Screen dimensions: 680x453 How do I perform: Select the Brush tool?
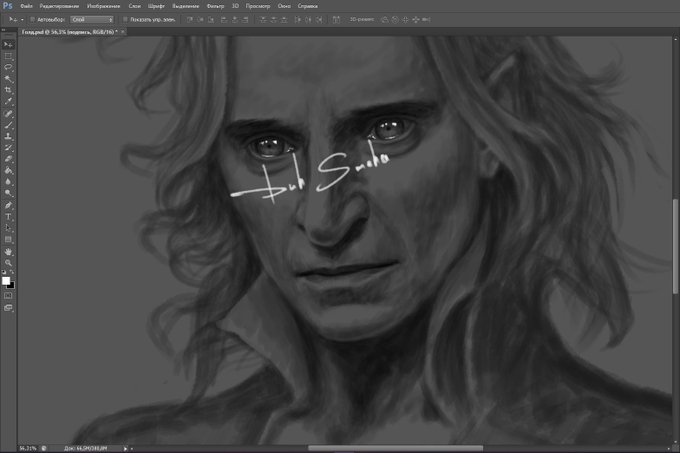8,125
